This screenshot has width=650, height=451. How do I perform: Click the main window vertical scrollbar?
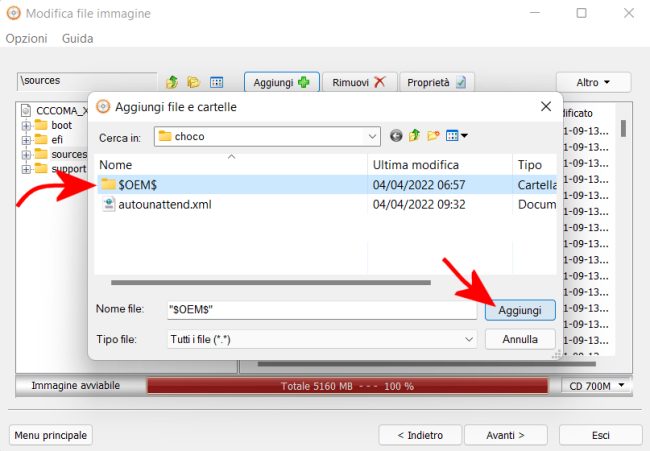point(623,128)
